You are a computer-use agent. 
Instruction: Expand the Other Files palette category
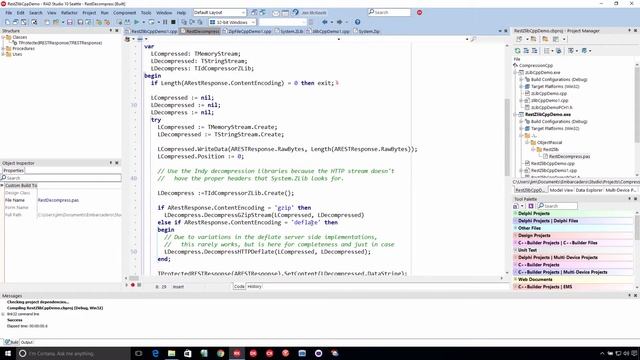click(x=516, y=228)
